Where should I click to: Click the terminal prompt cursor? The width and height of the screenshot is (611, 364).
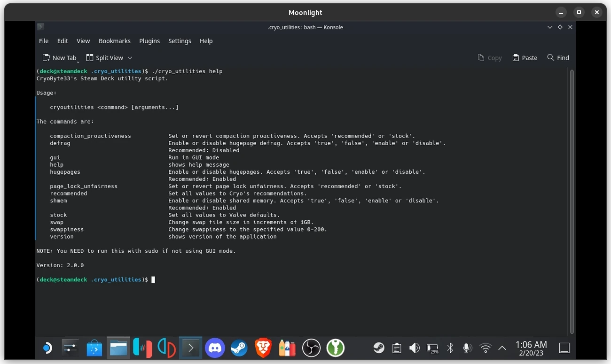[153, 280]
